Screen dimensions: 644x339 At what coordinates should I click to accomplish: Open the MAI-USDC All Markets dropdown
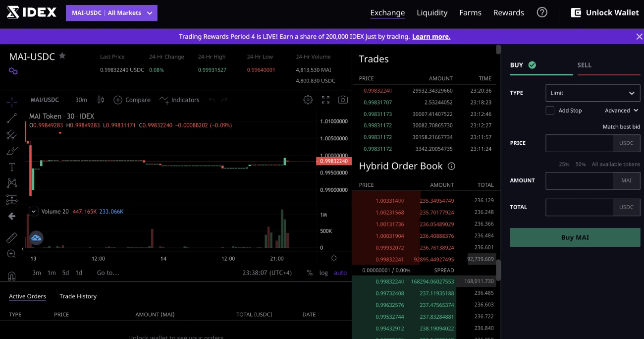tap(111, 13)
